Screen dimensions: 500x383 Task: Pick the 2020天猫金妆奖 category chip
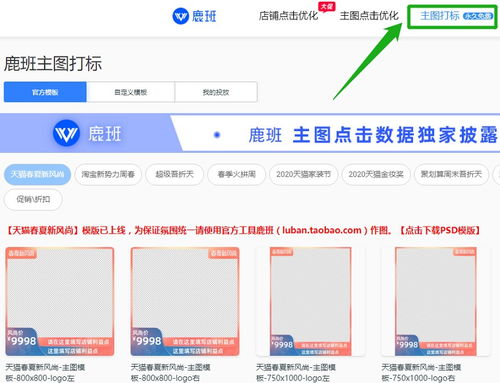coord(376,174)
